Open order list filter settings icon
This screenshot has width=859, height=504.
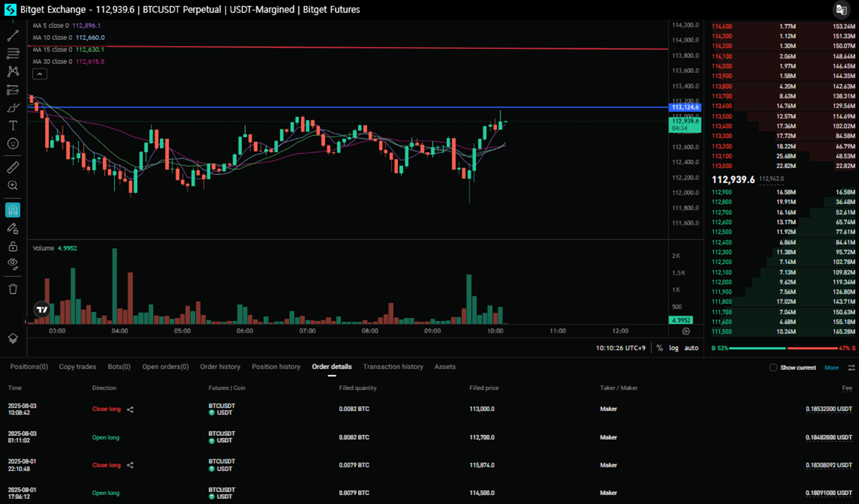click(851, 368)
